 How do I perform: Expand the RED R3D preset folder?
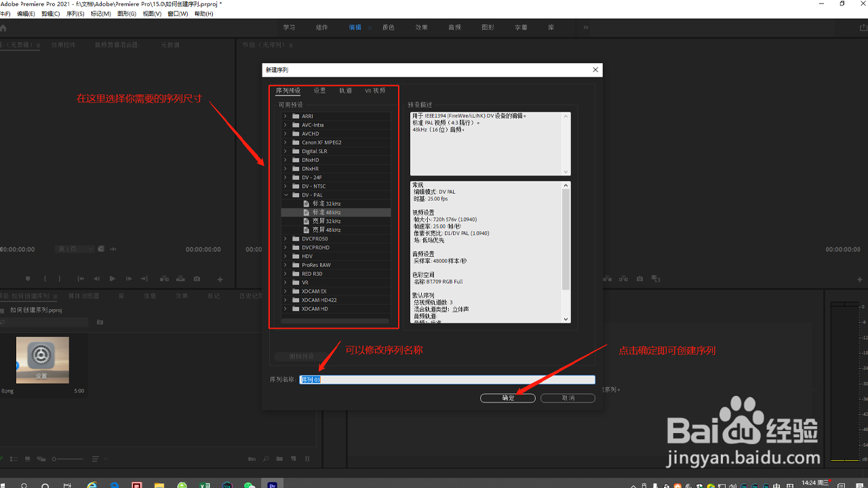[x=285, y=274]
